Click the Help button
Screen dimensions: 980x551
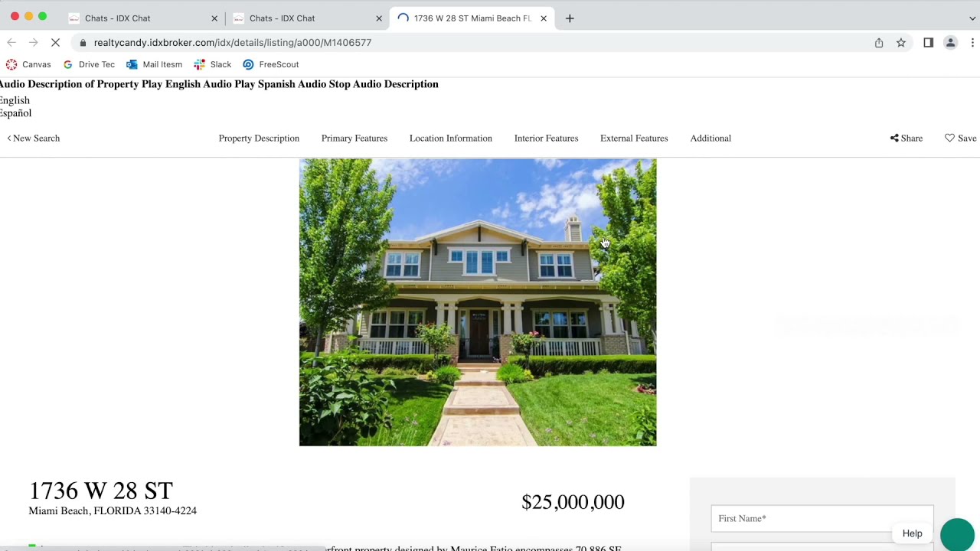(912, 533)
